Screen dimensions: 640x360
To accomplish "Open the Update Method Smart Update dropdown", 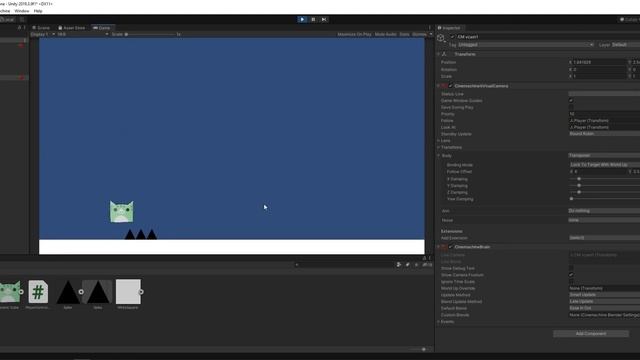I will click(x=604, y=295).
